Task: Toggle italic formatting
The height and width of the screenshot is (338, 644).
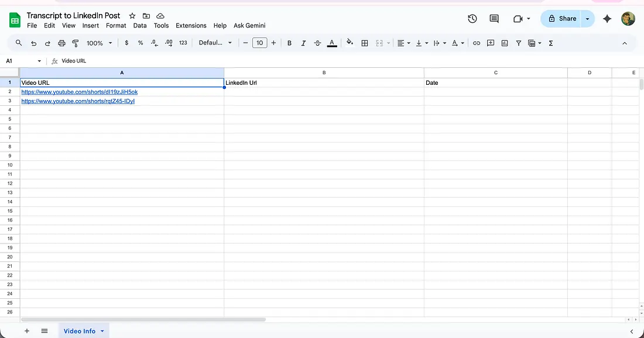Action: (303, 43)
